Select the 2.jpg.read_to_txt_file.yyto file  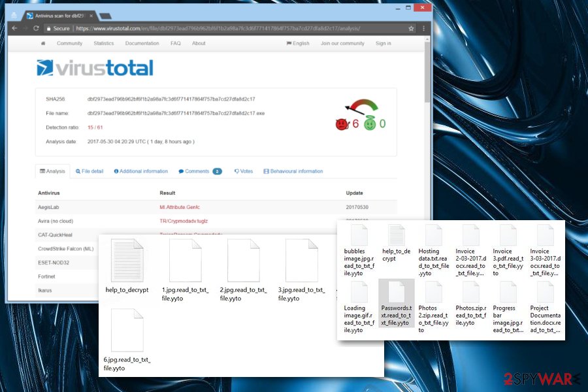point(244,270)
